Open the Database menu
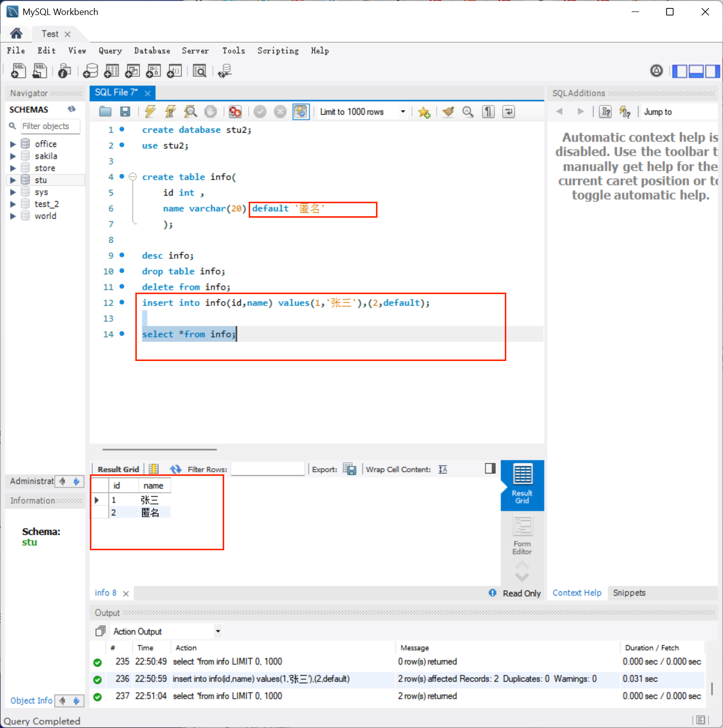The height and width of the screenshot is (728, 723). tap(152, 50)
